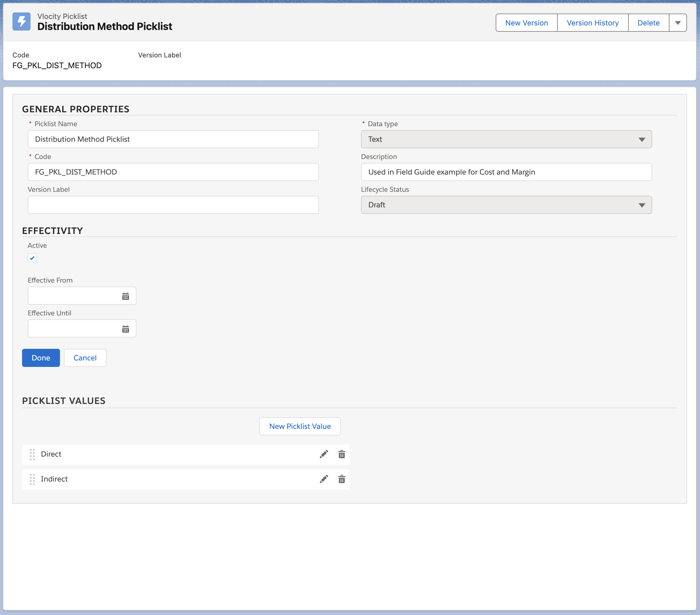Edit the Description field text
Viewport: 700px width, 615px height.
(506, 172)
